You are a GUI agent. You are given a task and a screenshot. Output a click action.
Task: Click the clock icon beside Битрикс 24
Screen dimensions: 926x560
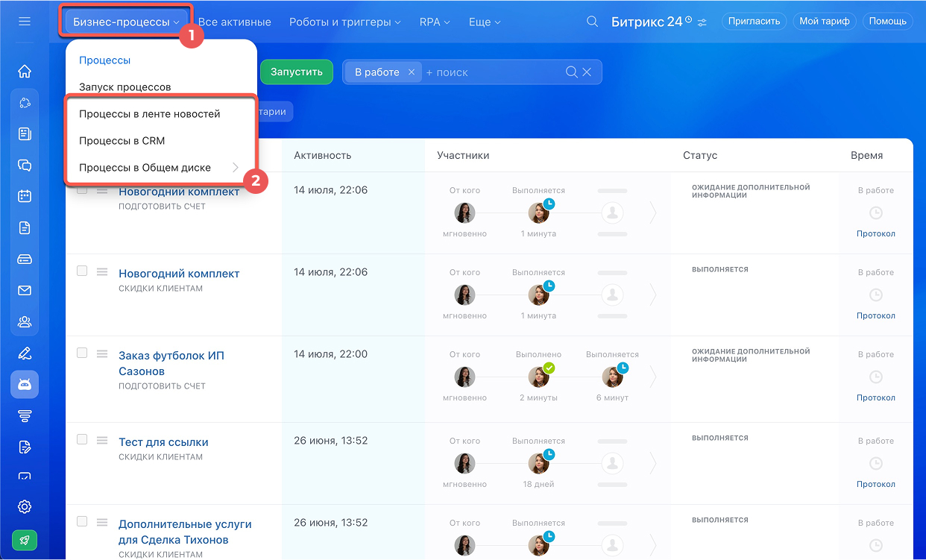[x=688, y=19]
